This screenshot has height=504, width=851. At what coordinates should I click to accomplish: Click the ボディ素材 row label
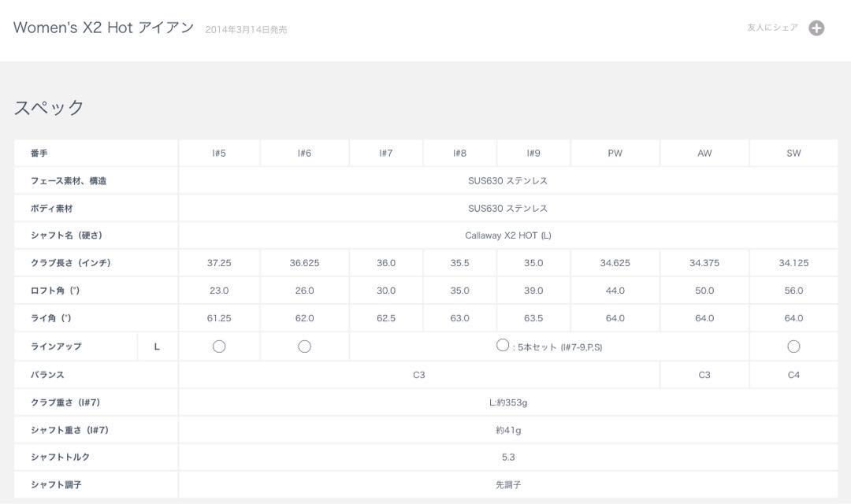(x=51, y=209)
